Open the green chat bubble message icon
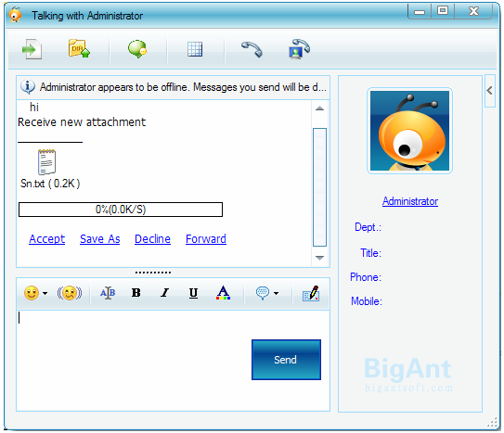This screenshot has height=433, width=504. (137, 49)
